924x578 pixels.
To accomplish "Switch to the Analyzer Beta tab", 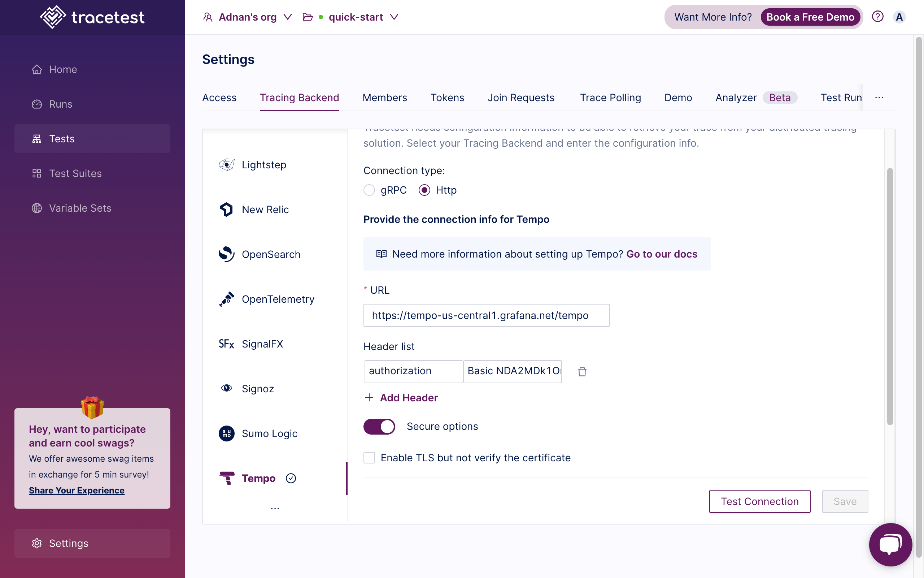I will tap(756, 98).
